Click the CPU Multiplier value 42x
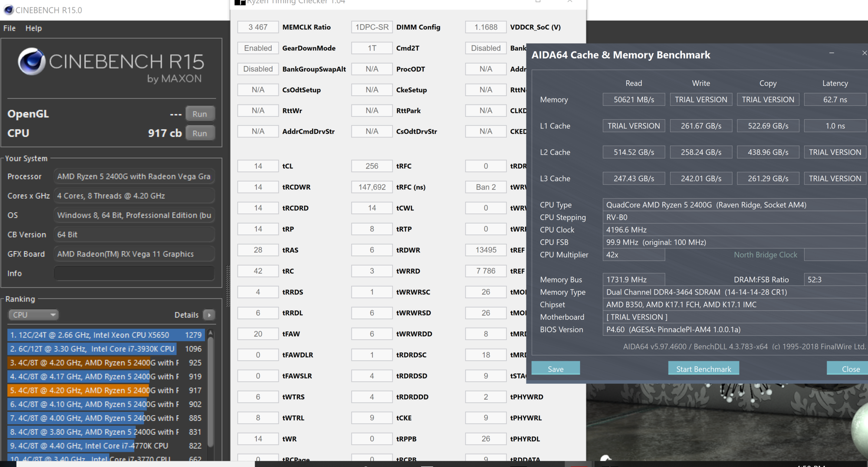868x467 pixels. pyautogui.click(x=634, y=255)
